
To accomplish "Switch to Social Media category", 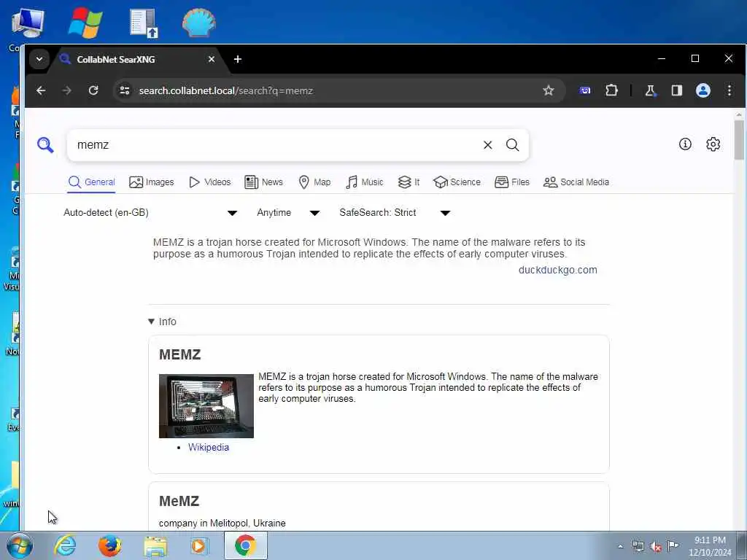I will click(x=576, y=182).
